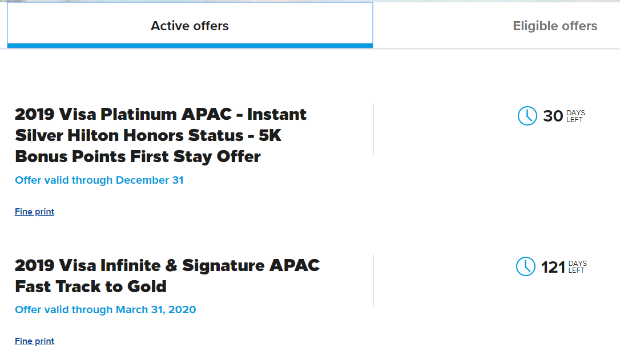This screenshot has width=620, height=364.
Task: Click 'Offer valid through December 31' text
Action: [x=99, y=180]
